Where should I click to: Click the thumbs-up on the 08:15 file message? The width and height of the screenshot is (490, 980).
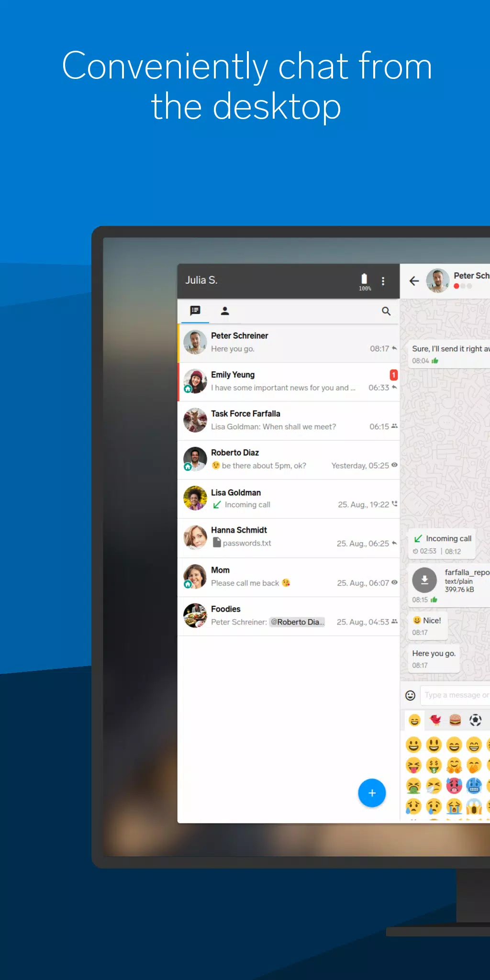pyautogui.click(x=434, y=600)
